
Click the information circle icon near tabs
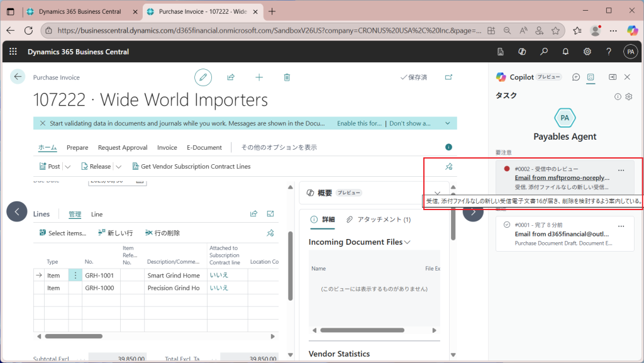click(448, 147)
